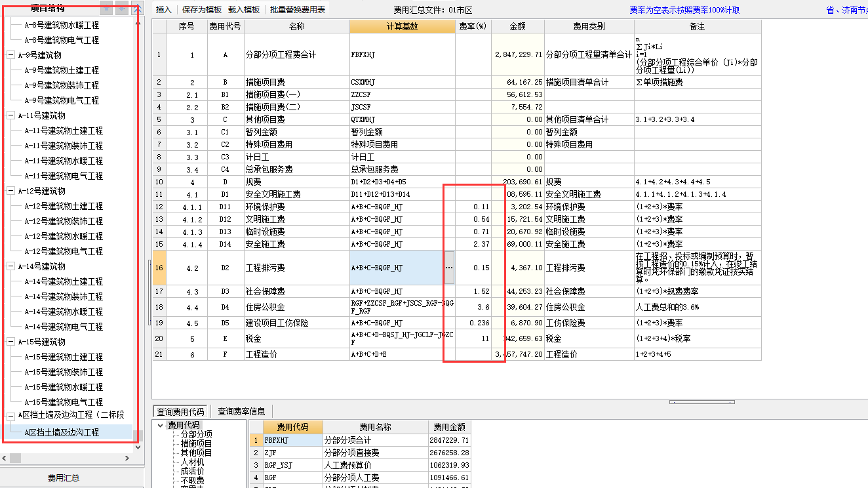The width and height of the screenshot is (868, 488).
Task: Collapse the A-9号建筑物 tree node
Action: 11,55
